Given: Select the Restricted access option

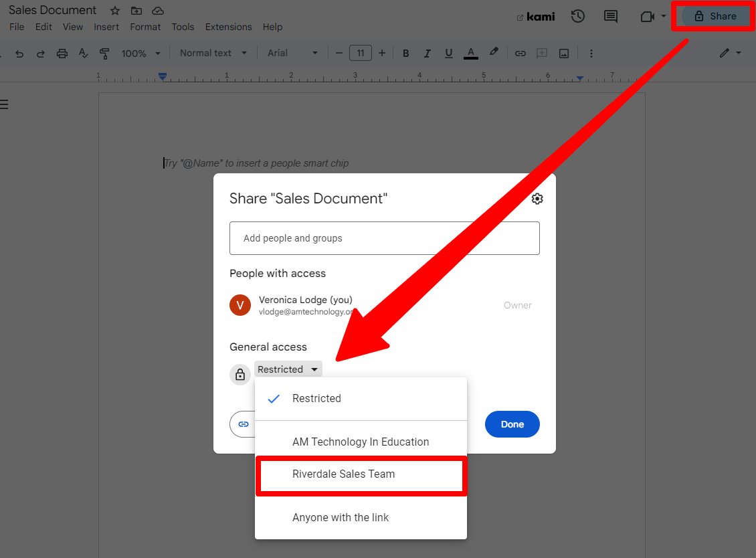Looking at the screenshot, I should tap(361, 398).
